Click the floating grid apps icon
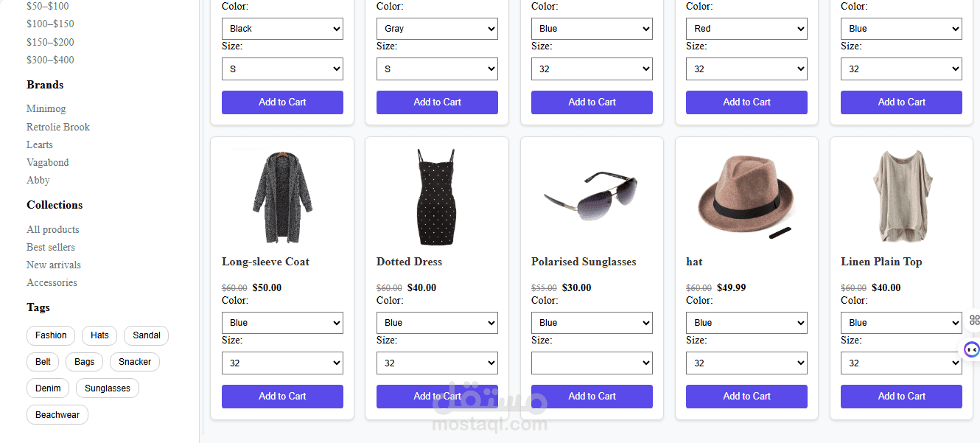The width and height of the screenshot is (980, 443). point(974,320)
